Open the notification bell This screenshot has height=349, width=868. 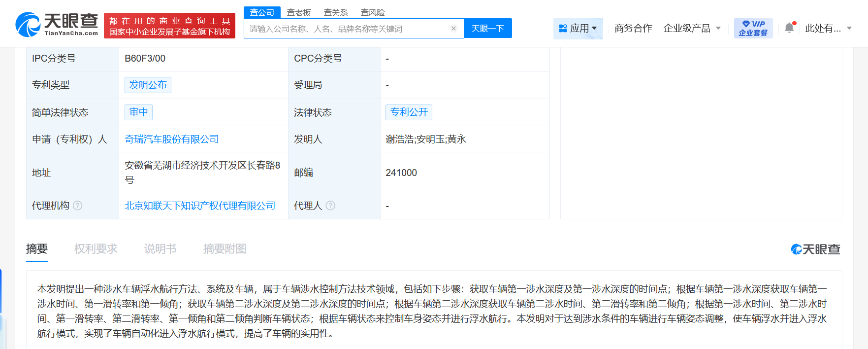[x=790, y=28]
